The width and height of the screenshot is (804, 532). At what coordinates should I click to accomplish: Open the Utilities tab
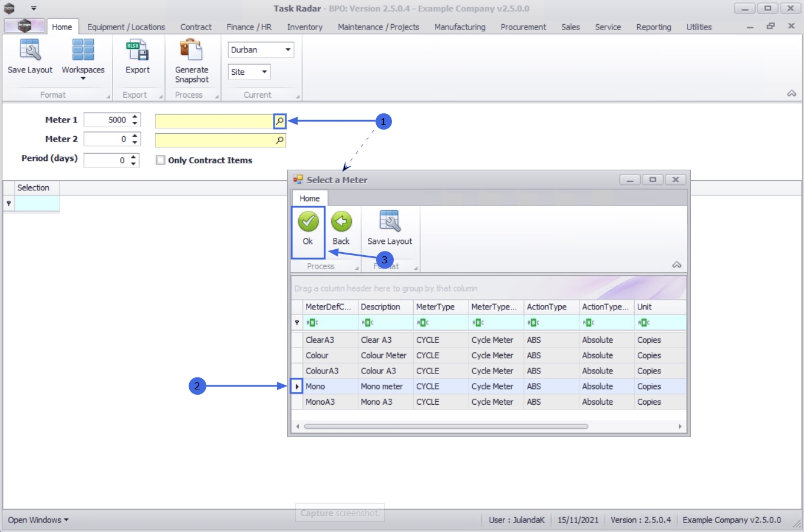tap(699, 27)
